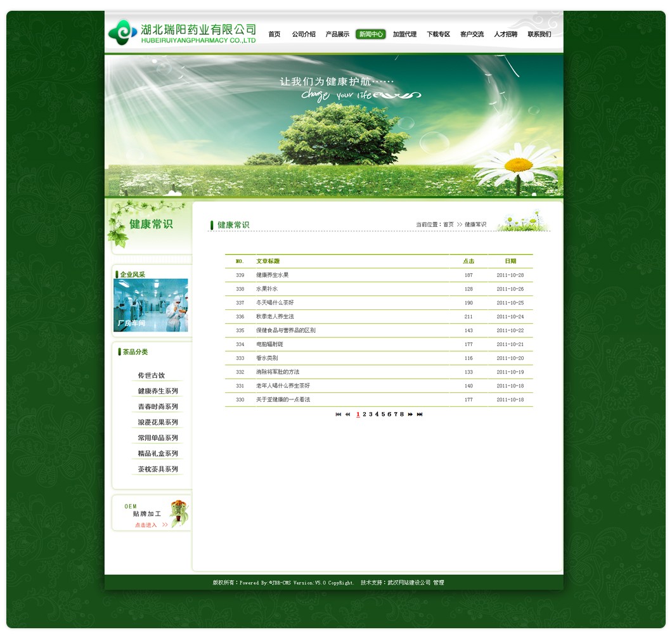Click 首页 breadcrumb link
This screenshot has width=672, height=639.
(x=448, y=224)
